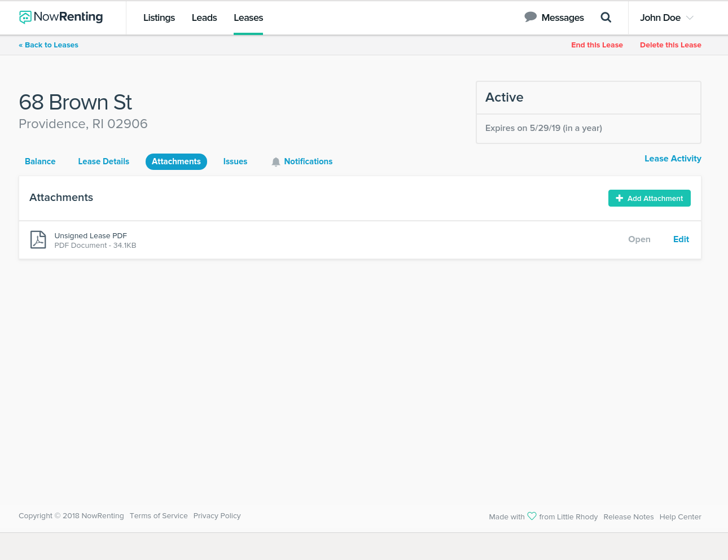Click the Expires on 5/29/19 text

pos(543,128)
